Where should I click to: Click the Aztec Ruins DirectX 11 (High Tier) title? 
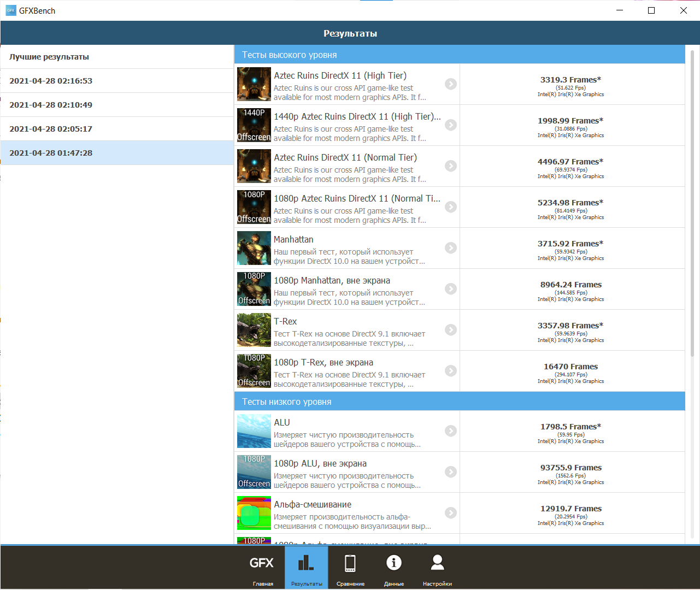pos(340,76)
